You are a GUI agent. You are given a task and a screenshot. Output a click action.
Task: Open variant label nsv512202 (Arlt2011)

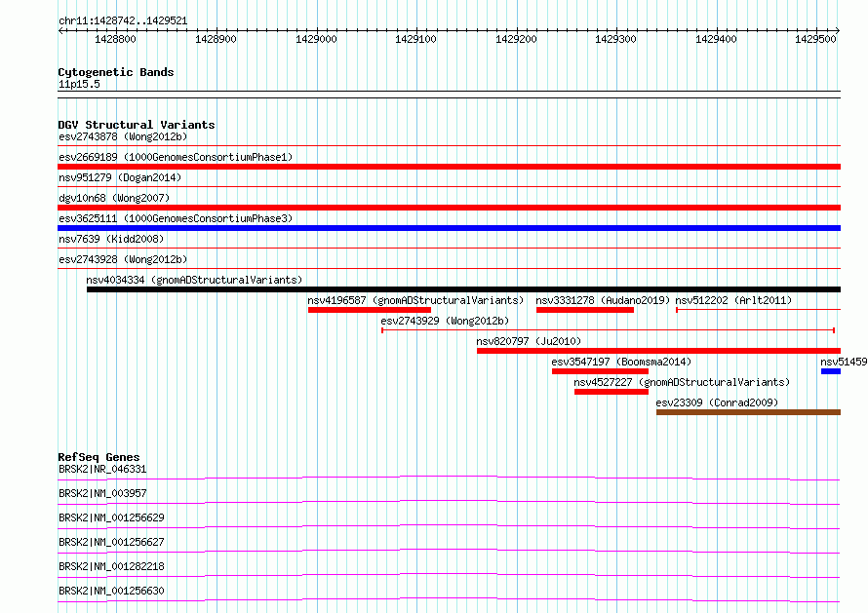[x=733, y=300]
